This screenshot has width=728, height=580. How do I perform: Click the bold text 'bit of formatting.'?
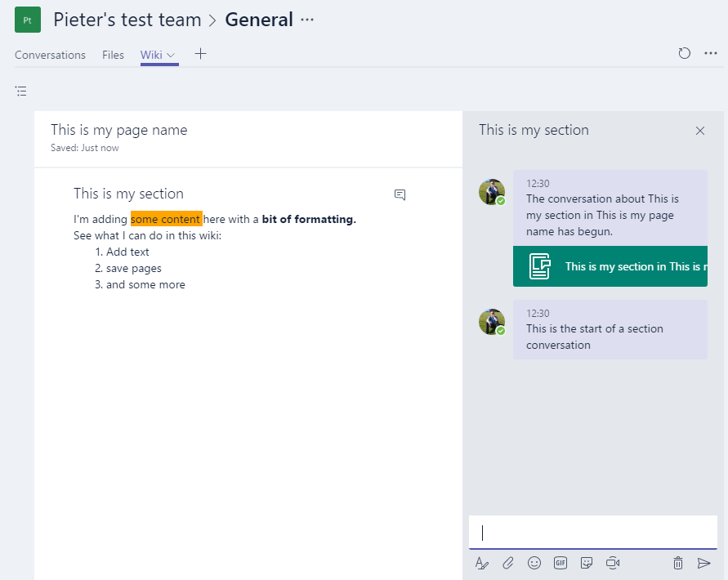pos(309,219)
